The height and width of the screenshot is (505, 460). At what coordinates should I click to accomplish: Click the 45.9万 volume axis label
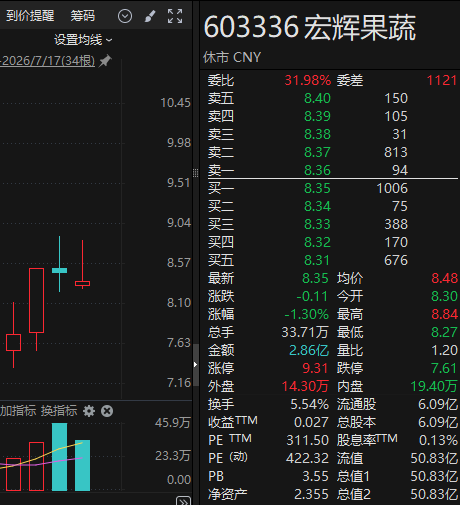172,423
